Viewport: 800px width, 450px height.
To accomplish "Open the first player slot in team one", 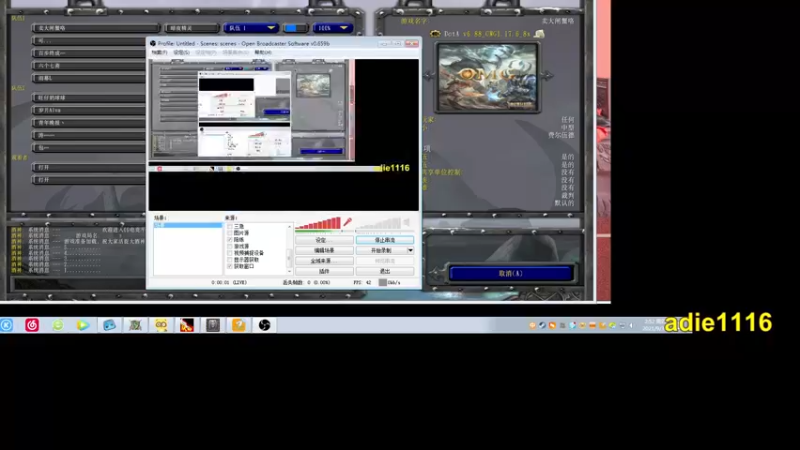I will click(x=95, y=28).
